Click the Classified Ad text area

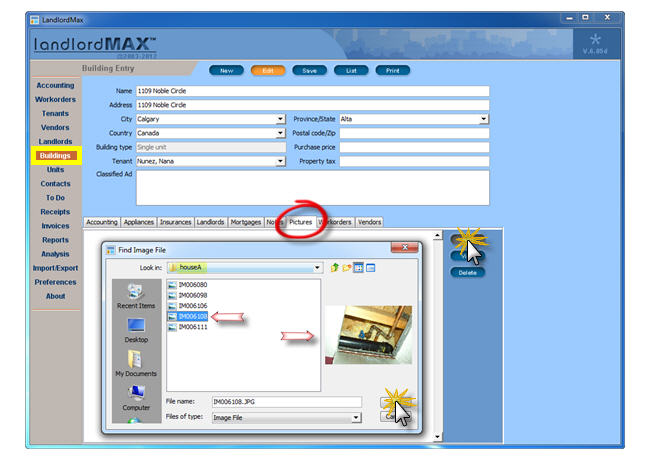pos(313,188)
